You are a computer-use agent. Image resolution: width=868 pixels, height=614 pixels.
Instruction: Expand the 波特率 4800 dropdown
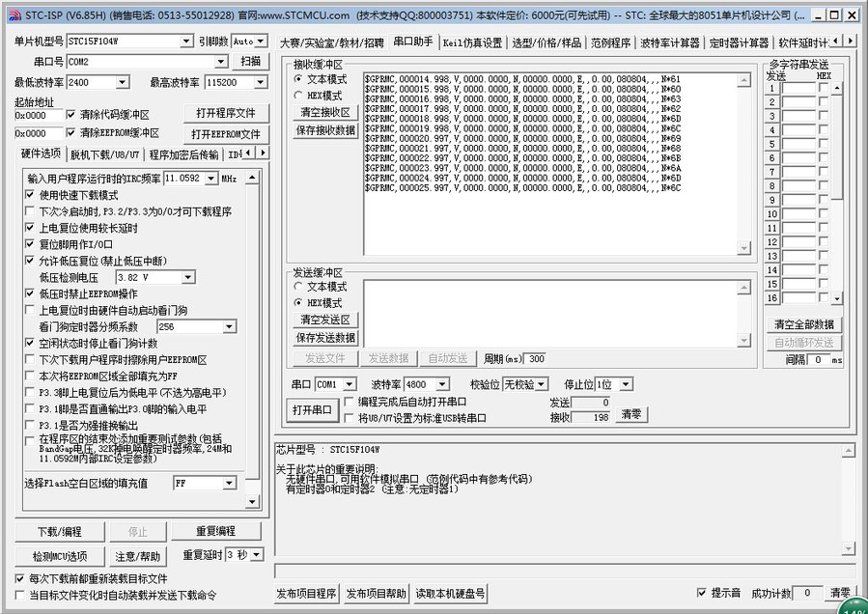444,384
